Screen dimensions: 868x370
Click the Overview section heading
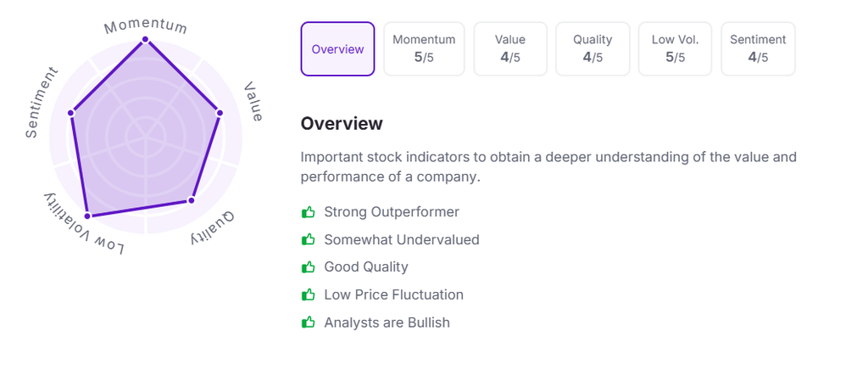342,124
